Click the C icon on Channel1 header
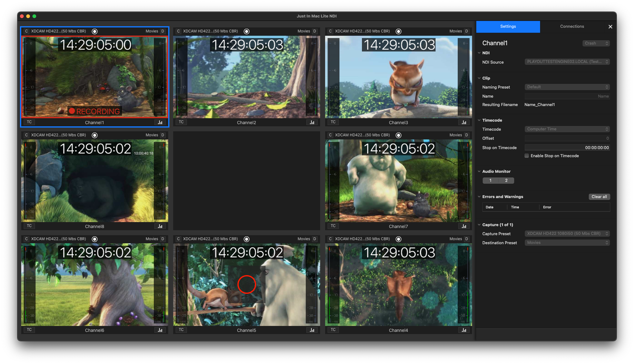This screenshot has width=634, height=364. click(x=26, y=31)
